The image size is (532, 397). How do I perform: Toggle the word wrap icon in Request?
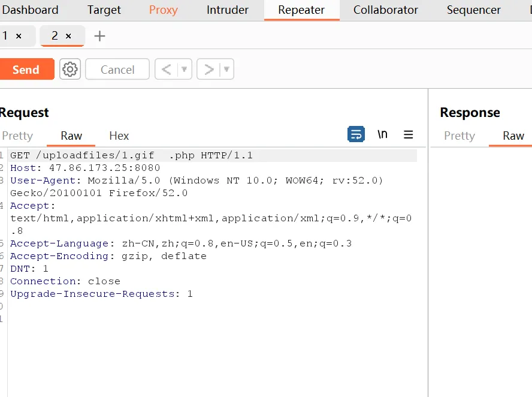point(356,134)
